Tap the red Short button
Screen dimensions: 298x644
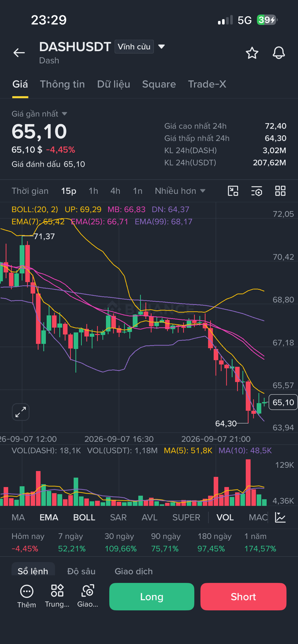(243, 597)
